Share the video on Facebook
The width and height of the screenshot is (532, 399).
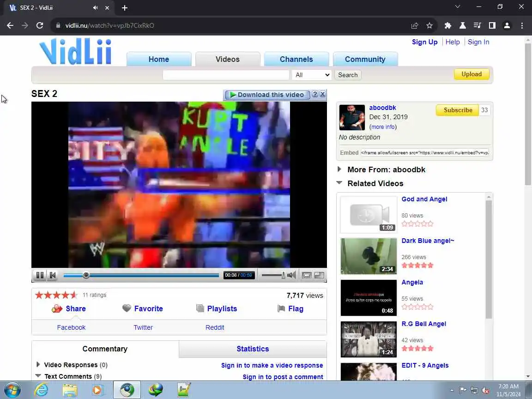71,327
